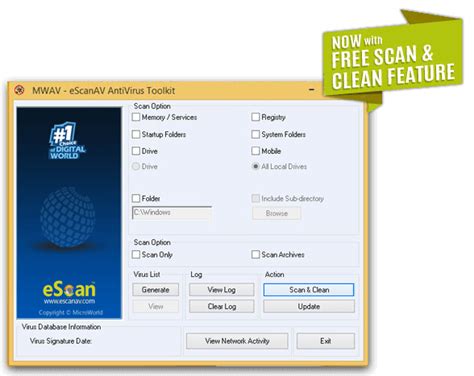The height and width of the screenshot is (376, 474).
Task: Click the MWAV - eScanAV AntiVirus Toolkit title
Action: (x=103, y=90)
